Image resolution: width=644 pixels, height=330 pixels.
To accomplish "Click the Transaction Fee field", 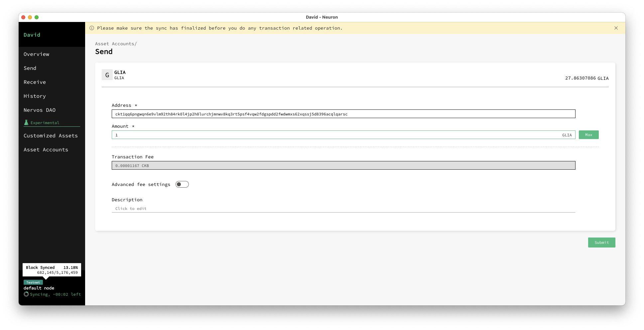I will tap(343, 165).
